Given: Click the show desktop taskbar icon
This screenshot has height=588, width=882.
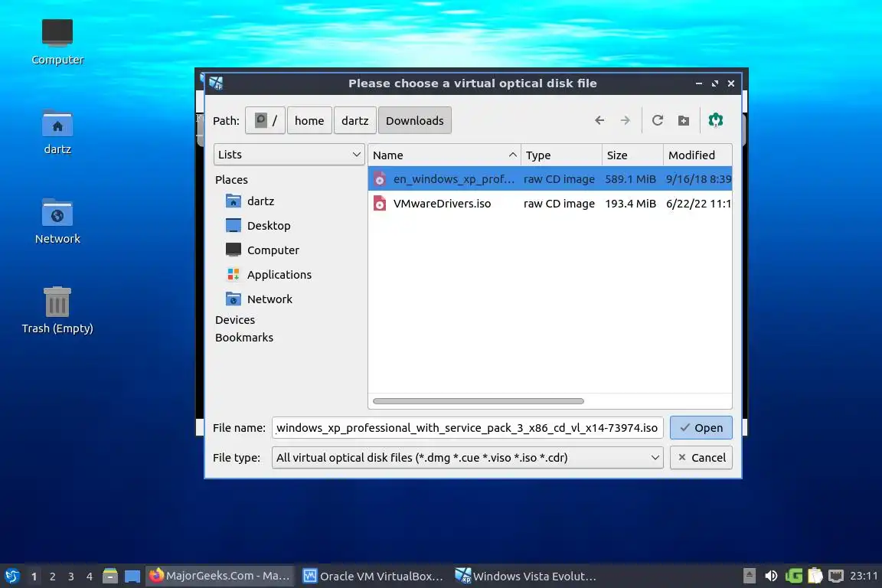Looking at the screenshot, I should [132, 576].
